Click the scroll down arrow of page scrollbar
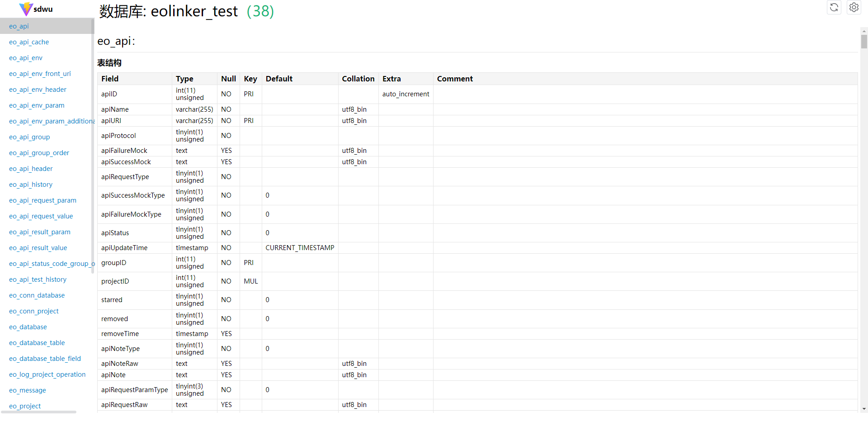Screen dimensions: 868x431 coord(864,409)
